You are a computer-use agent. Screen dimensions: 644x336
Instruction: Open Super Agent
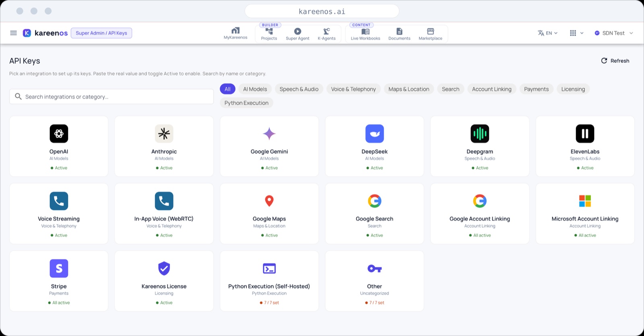(x=297, y=34)
